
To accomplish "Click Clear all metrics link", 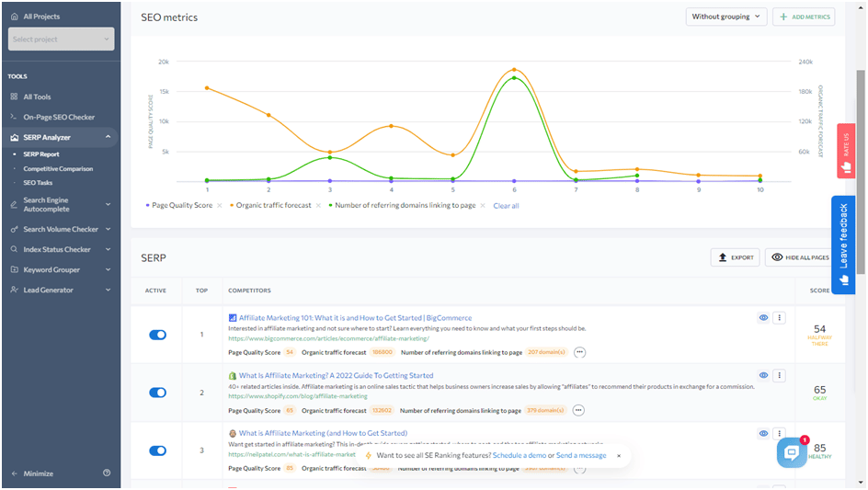I will coord(506,206).
